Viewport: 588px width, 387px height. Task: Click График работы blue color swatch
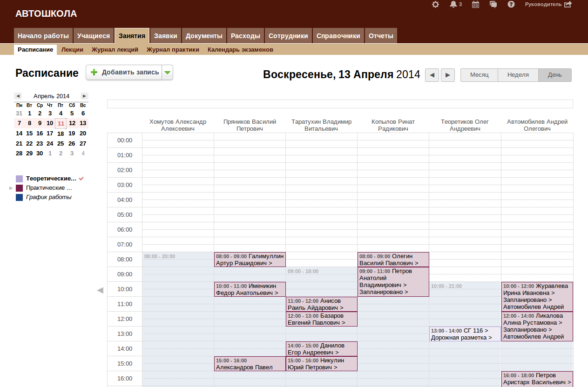[19, 197]
